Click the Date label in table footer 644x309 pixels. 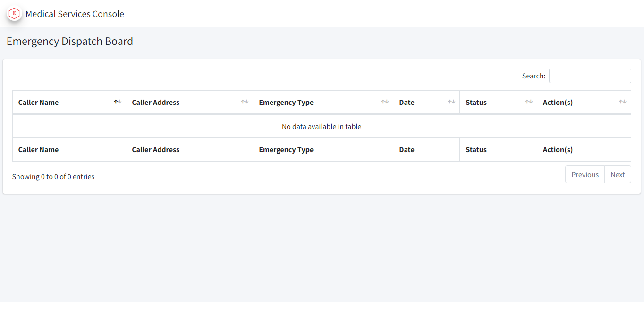coord(407,150)
